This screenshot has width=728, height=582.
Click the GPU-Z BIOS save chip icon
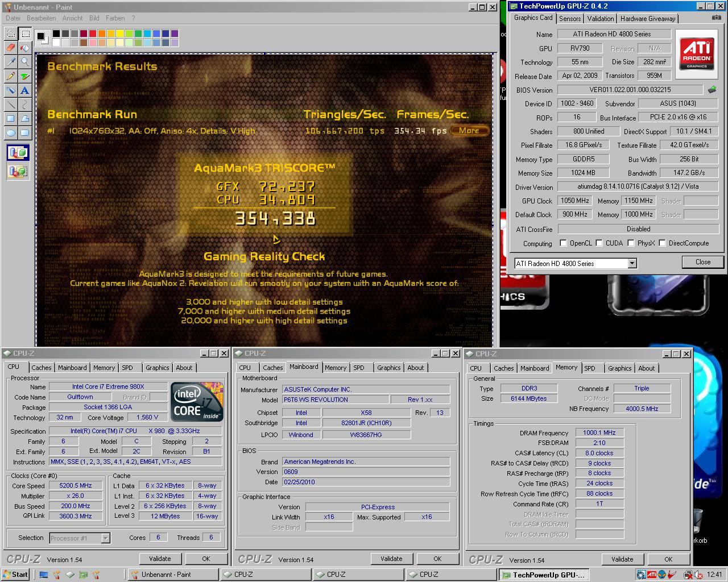[x=712, y=90]
